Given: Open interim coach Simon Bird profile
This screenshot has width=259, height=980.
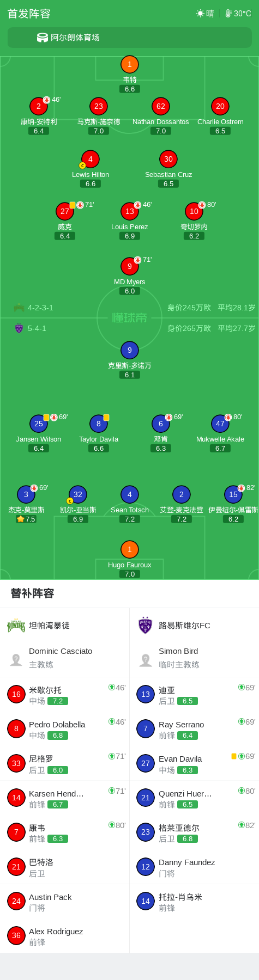Looking at the screenshot, I should [x=194, y=658].
